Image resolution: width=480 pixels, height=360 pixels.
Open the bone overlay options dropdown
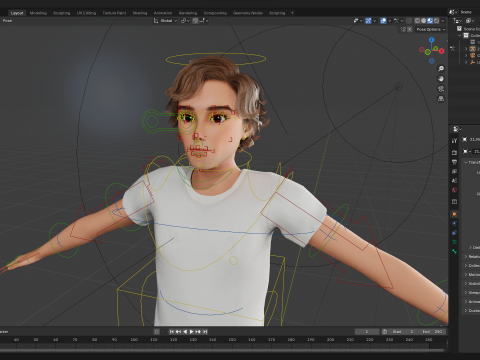click(398, 21)
